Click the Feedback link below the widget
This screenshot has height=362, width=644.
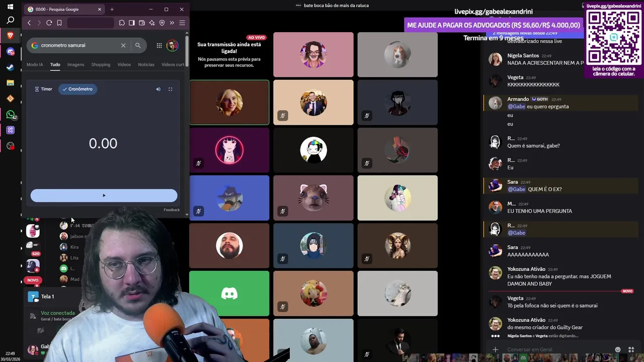tap(172, 210)
